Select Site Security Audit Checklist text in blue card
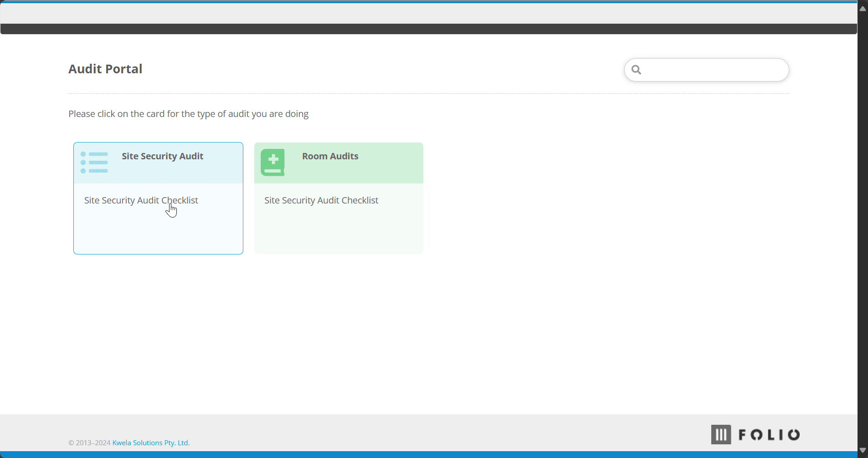 tap(141, 200)
